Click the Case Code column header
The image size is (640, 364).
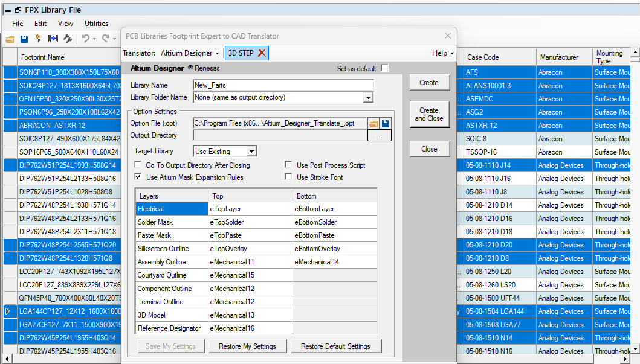(500, 57)
